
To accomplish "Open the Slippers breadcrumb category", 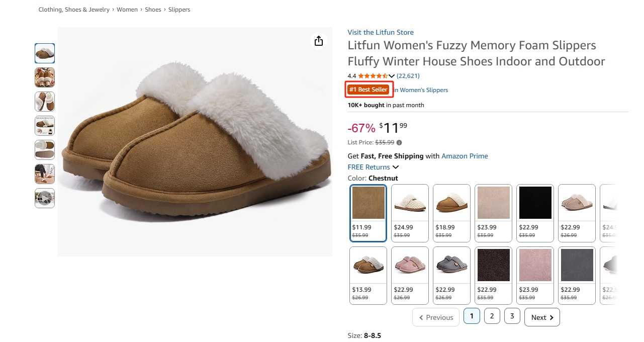I will coord(179,10).
